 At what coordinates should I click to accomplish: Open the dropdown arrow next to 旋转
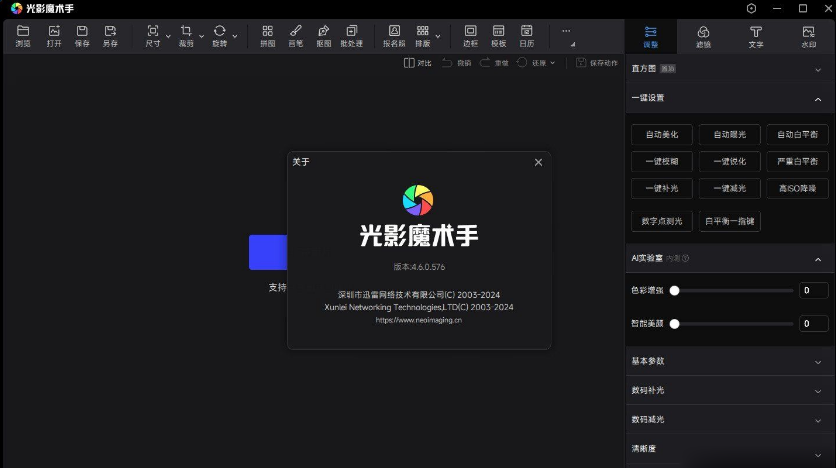coord(235,36)
